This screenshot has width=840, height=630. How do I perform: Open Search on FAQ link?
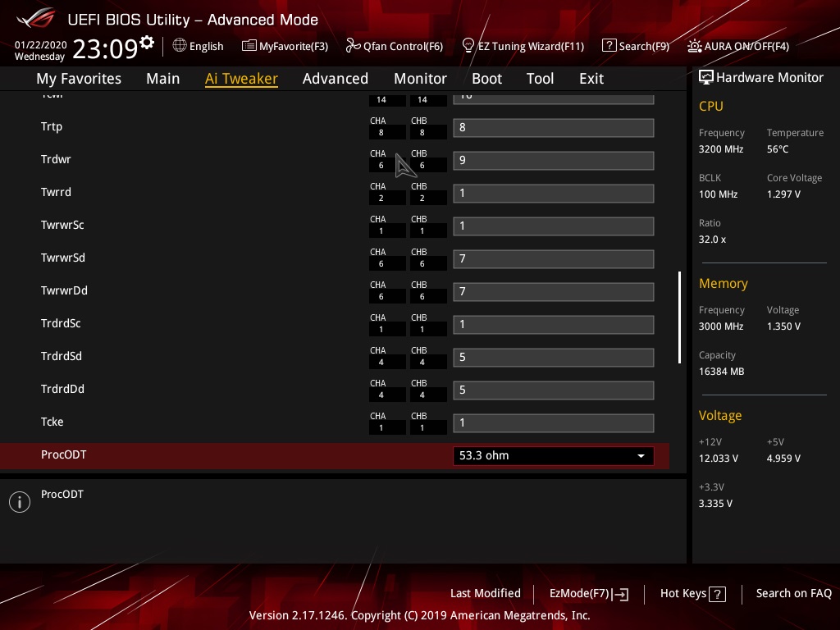(793, 594)
